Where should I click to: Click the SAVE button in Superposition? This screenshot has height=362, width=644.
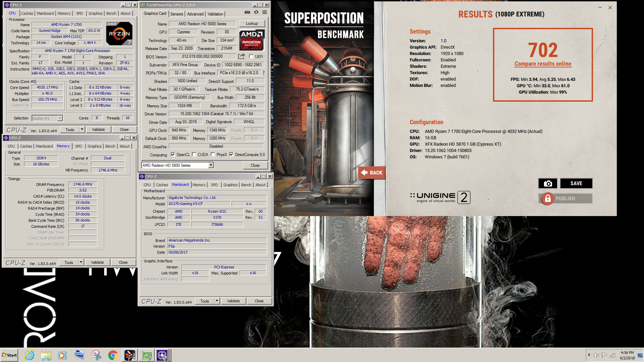pyautogui.click(x=576, y=184)
